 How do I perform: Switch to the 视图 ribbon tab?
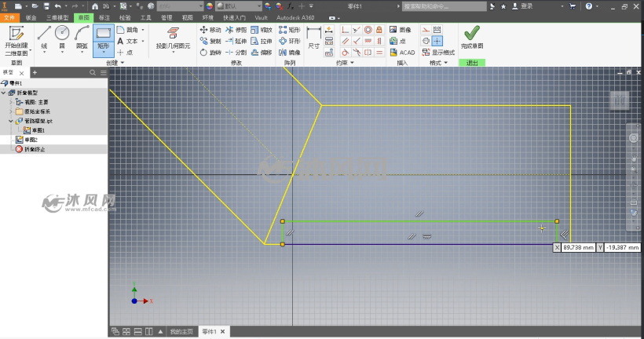coord(187,17)
